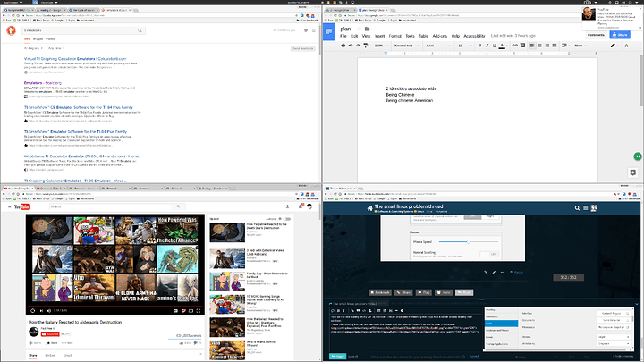Viewport: 644px width, 362px height.
Task: Go to forum home via house icon
Action: coord(369,208)
